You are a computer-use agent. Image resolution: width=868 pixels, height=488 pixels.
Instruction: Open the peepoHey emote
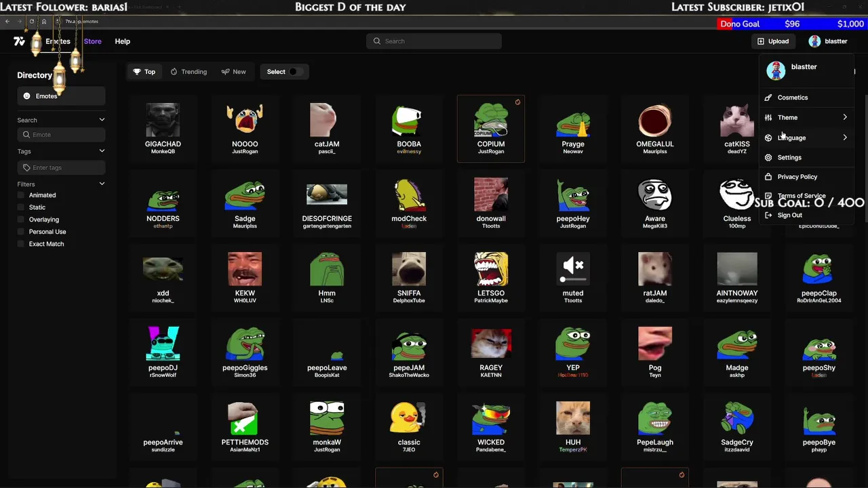click(573, 203)
